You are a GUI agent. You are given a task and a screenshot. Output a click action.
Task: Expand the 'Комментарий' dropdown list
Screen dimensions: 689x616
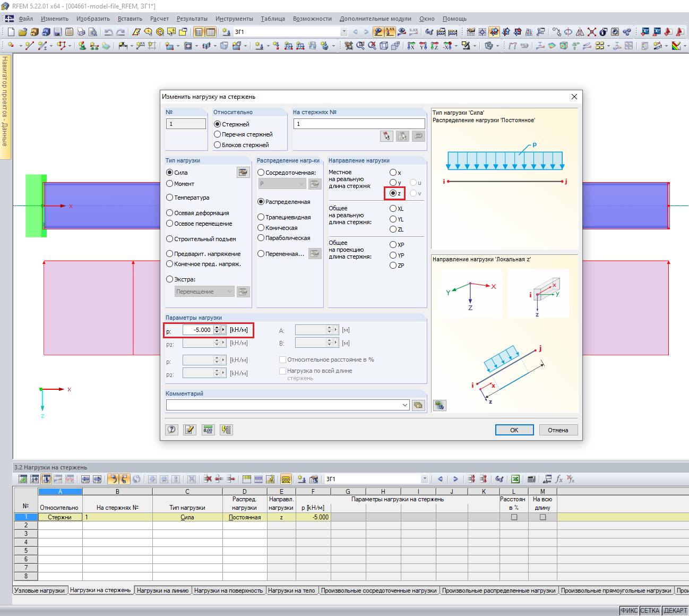pos(405,405)
